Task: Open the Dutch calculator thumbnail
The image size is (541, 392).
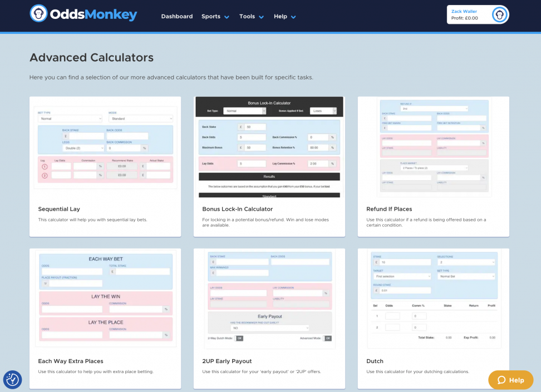Action: [x=434, y=299]
